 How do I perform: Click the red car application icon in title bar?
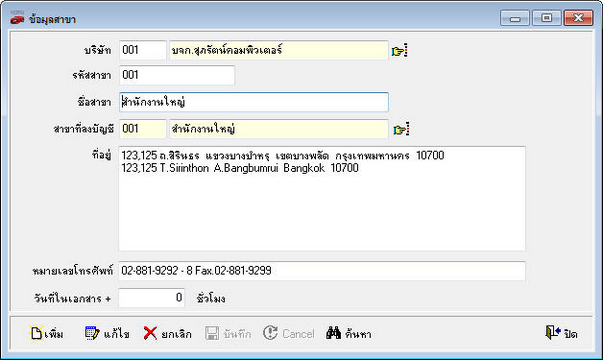pyautogui.click(x=17, y=18)
